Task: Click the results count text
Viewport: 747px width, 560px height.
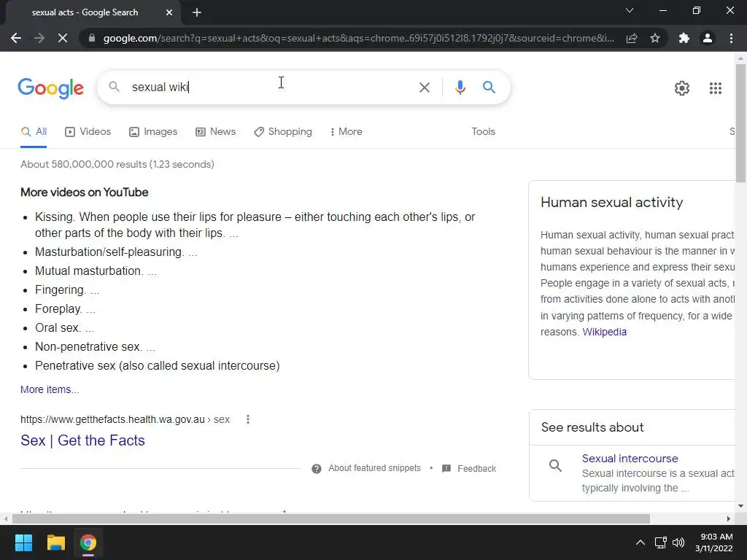Action: 117,164
